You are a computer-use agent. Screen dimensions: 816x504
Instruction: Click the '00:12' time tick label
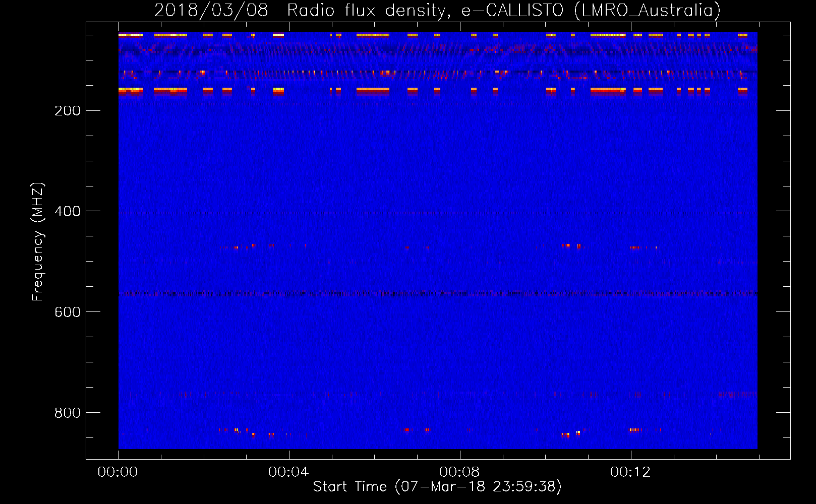click(630, 472)
